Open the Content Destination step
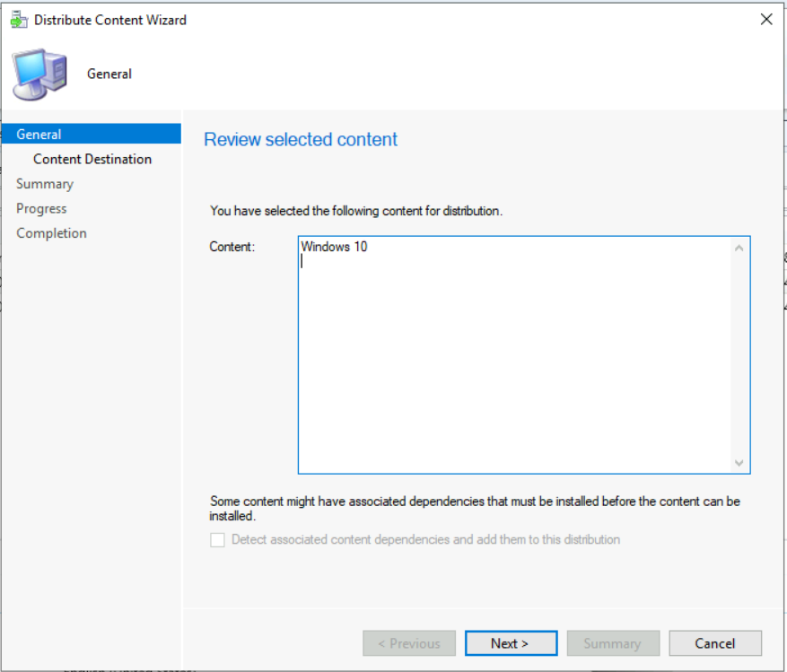Image resolution: width=787 pixels, height=672 pixels. (x=92, y=159)
